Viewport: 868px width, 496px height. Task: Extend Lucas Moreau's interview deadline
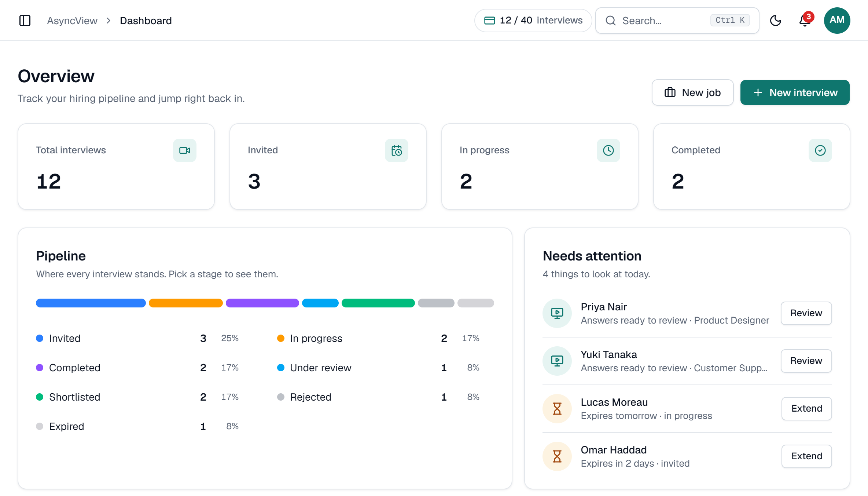(807, 409)
